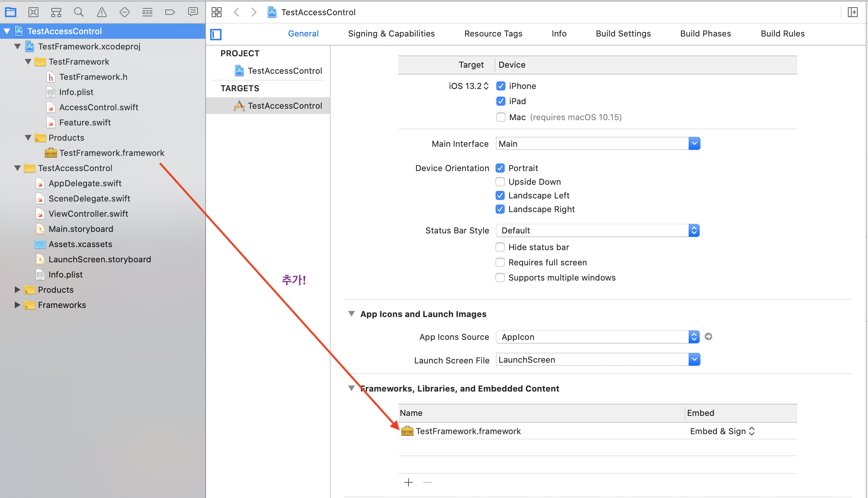This screenshot has width=868, height=498.
Task: Open the source control navigator icon
Action: click(x=33, y=12)
